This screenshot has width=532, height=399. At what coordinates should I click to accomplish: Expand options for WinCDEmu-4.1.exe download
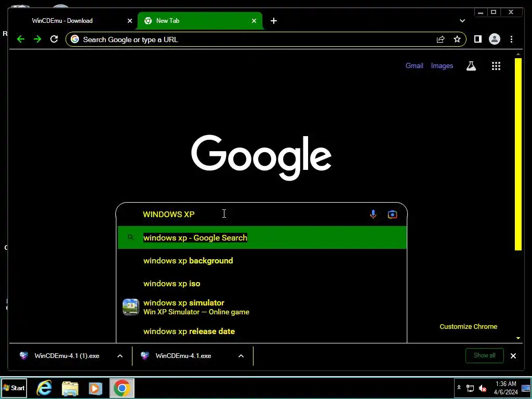[241, 355]
